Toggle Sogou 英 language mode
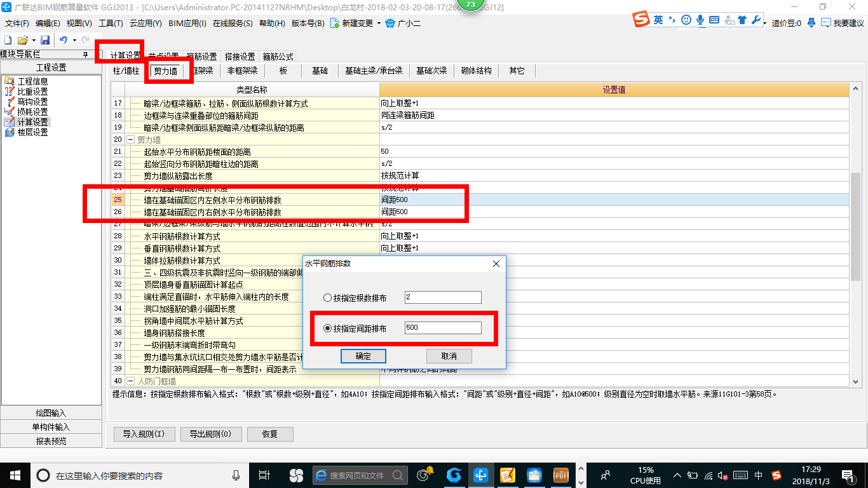 click(x=658, y=20)
